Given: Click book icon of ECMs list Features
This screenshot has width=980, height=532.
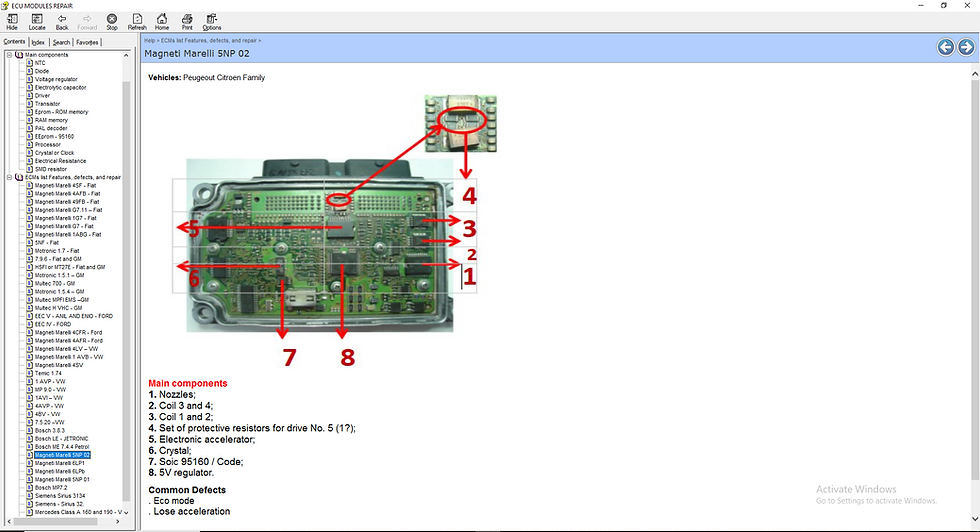Looking at the screenshot, I should click(x=19, y=178).
